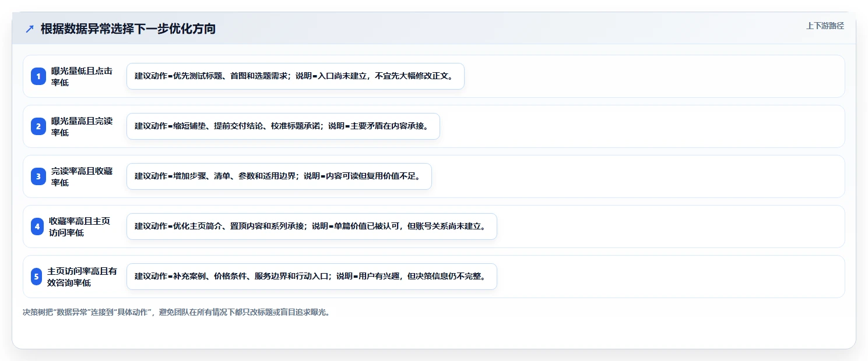Click the label 曝光量高且完读率低
868x361 pixels.
(x=82, y=126)
